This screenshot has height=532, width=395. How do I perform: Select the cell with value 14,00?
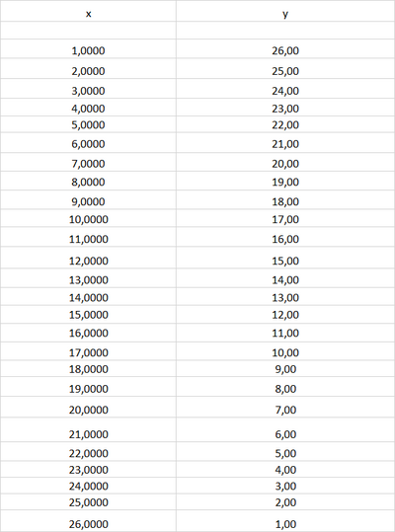click(285, 278)
